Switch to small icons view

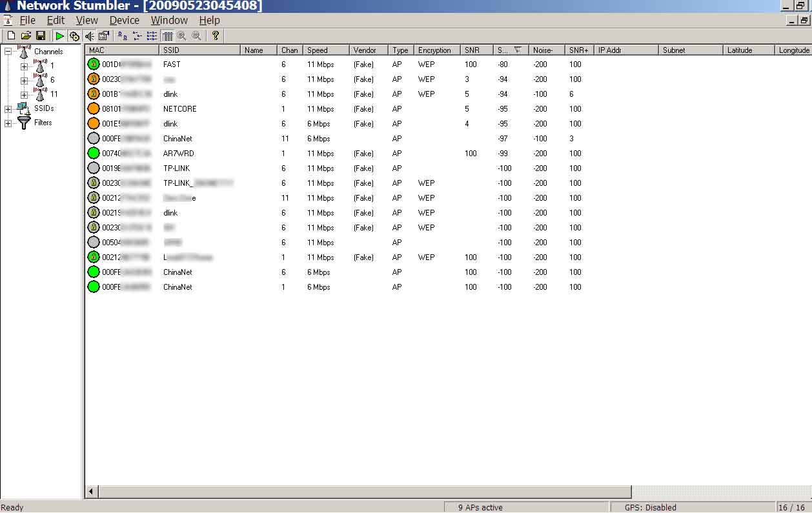[137, 36]
